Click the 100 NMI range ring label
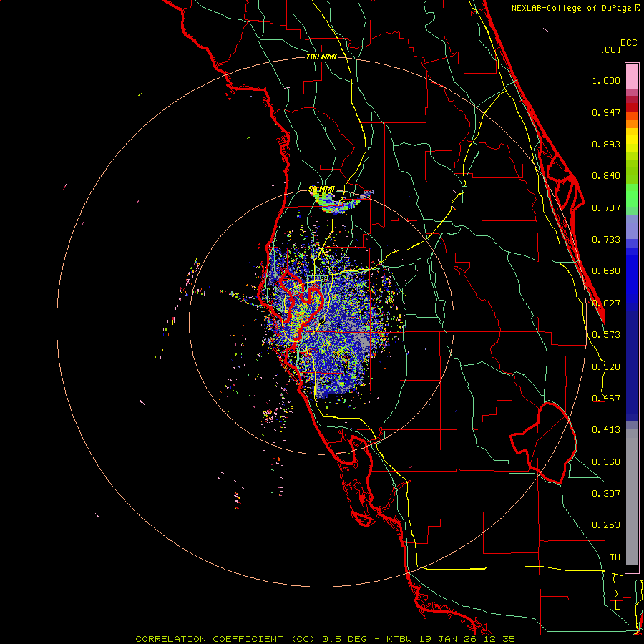The height and width of the screenshot is (644, 644). pyautogui.click(x=321, y=57)
